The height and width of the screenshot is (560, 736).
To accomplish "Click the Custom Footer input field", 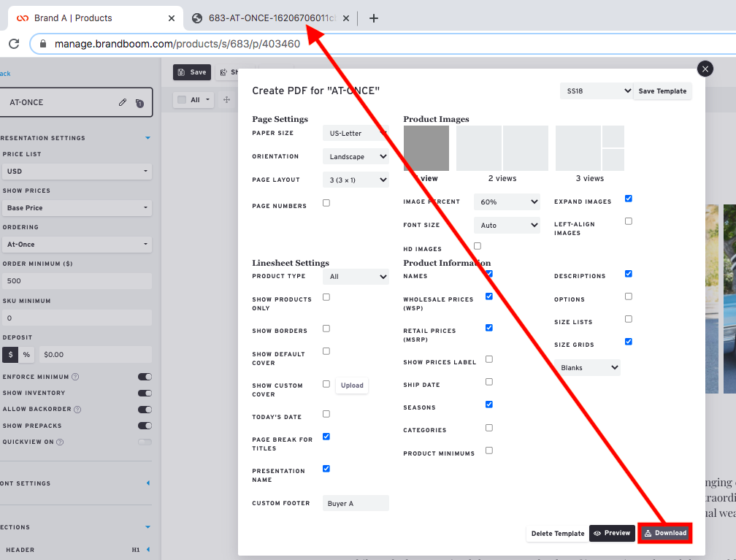I will (356, 503).
